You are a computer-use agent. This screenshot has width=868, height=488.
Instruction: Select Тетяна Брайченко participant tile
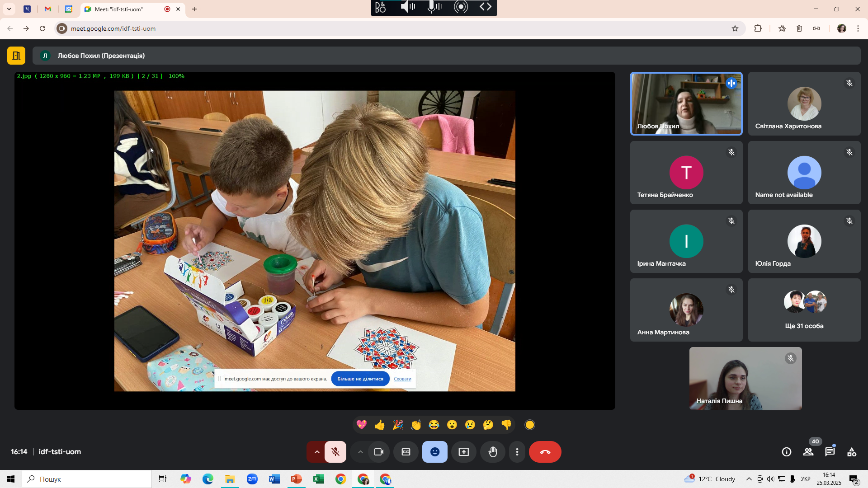pyautogui.click(x=686, y=172)
